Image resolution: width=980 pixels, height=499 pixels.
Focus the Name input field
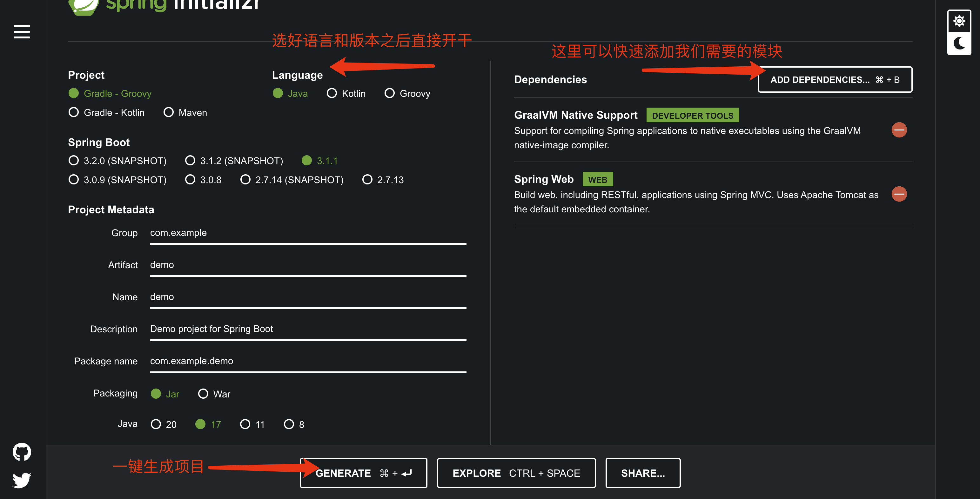308,297
